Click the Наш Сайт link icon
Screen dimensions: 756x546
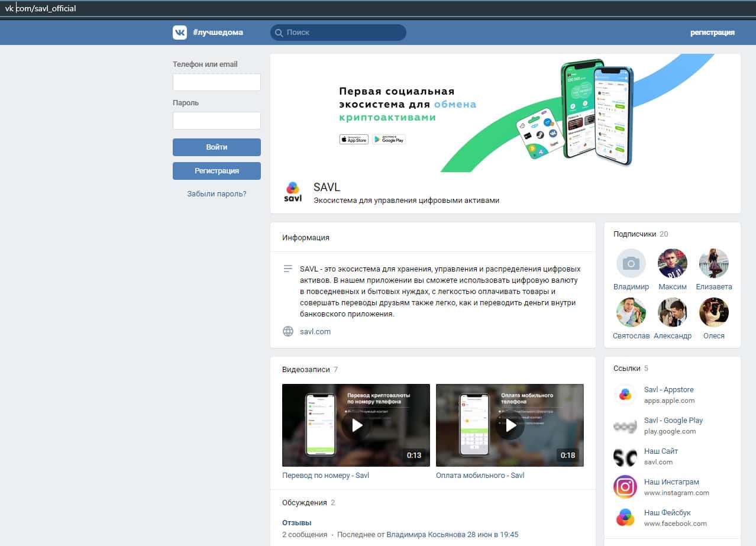(625, 457)
